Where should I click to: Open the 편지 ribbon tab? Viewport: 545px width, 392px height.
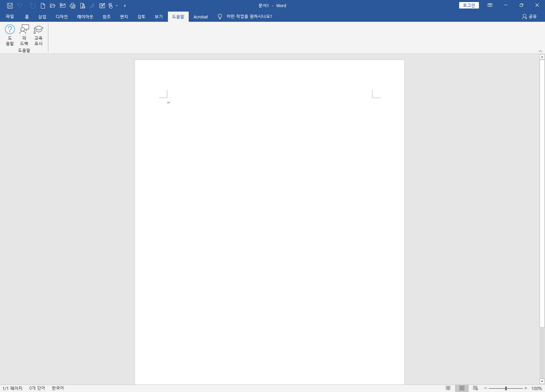coord(124,16)
